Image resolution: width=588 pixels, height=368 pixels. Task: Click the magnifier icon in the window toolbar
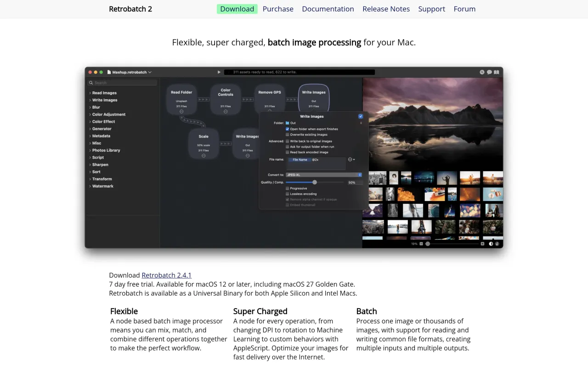click(482, 72)
